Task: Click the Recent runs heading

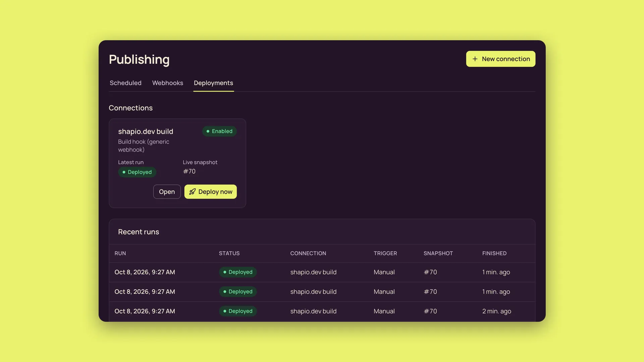Action: click(139, 232)
